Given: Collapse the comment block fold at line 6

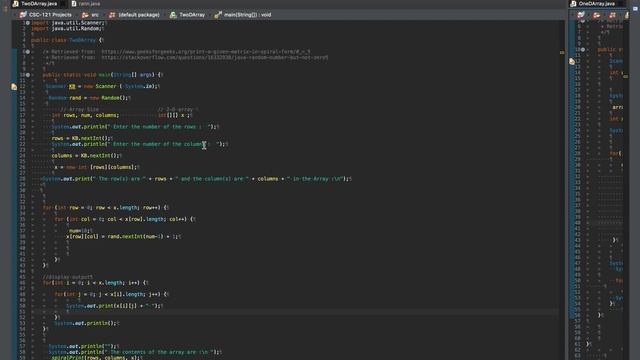Looking at the screenshot, I should tap(28, 52).
